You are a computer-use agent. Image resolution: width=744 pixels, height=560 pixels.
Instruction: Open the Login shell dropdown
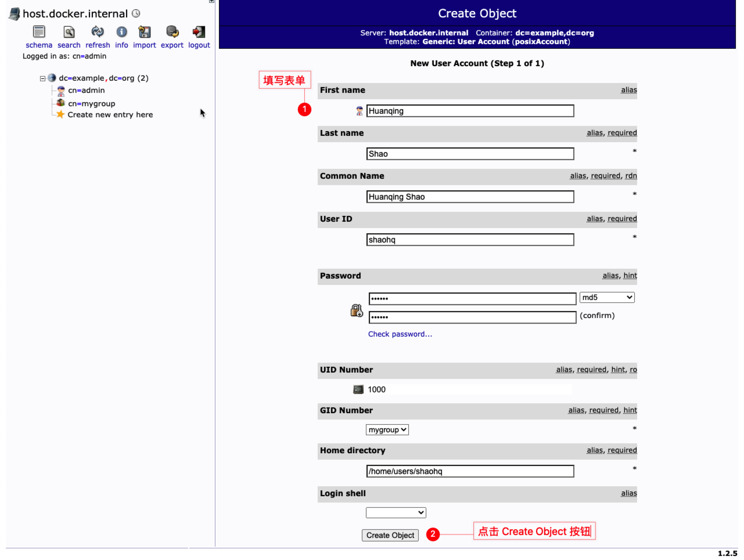tap(396, 512)
